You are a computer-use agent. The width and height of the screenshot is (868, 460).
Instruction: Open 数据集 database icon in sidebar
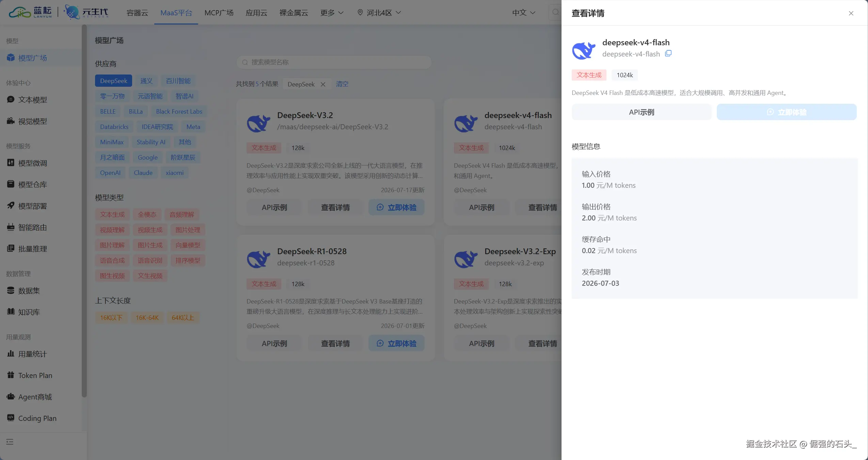point(11,290)
